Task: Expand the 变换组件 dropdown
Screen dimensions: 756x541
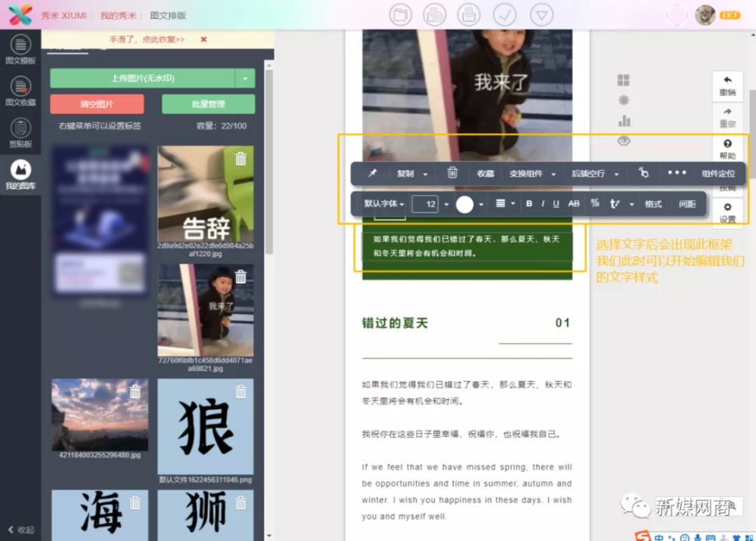Action: [553, 174]
